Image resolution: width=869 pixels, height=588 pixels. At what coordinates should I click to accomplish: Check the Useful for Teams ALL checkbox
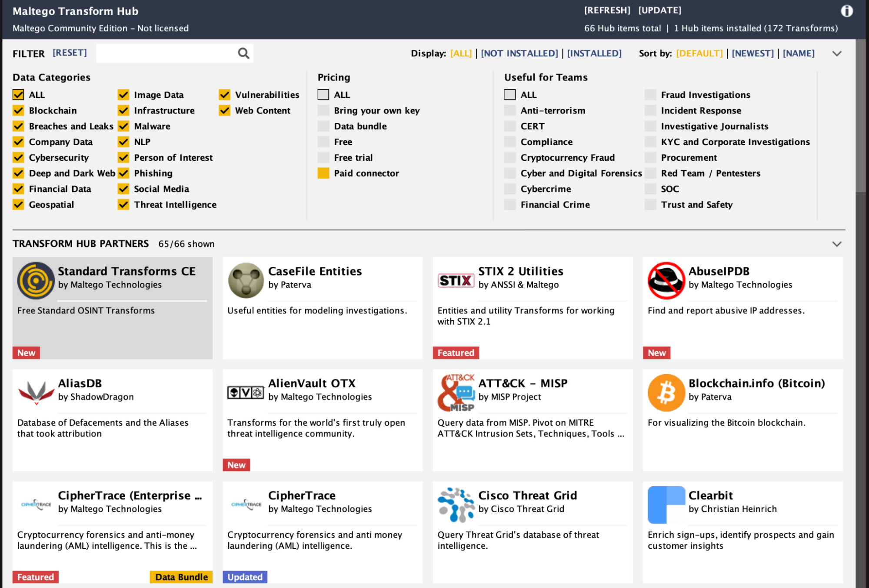point(510,95)
